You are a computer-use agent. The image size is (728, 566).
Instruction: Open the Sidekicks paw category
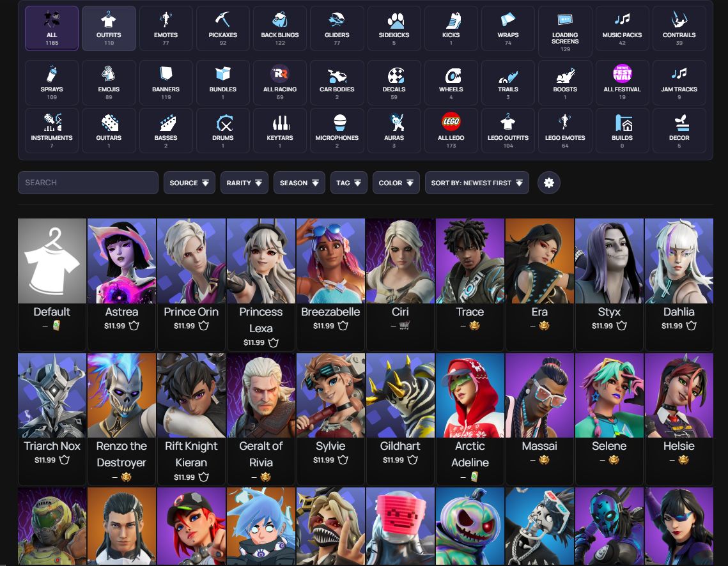tap(394, 28)
